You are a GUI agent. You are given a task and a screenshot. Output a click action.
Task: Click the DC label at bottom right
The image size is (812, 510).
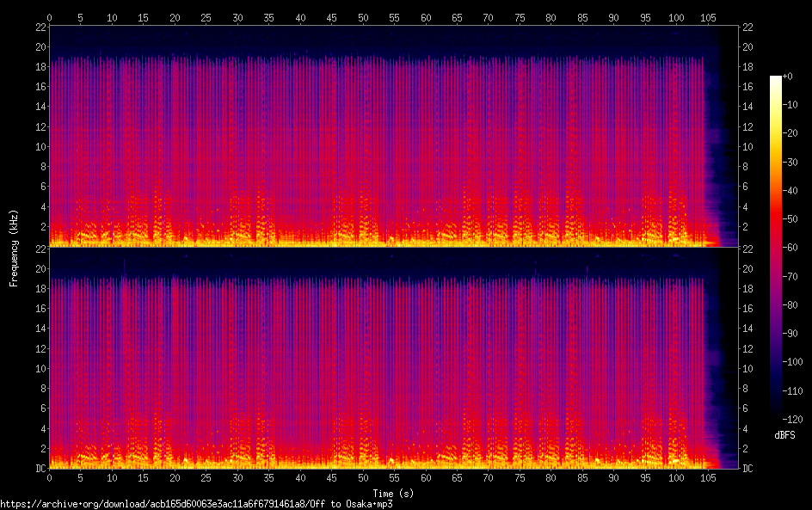pyautogui.click(x=748, y=468)
